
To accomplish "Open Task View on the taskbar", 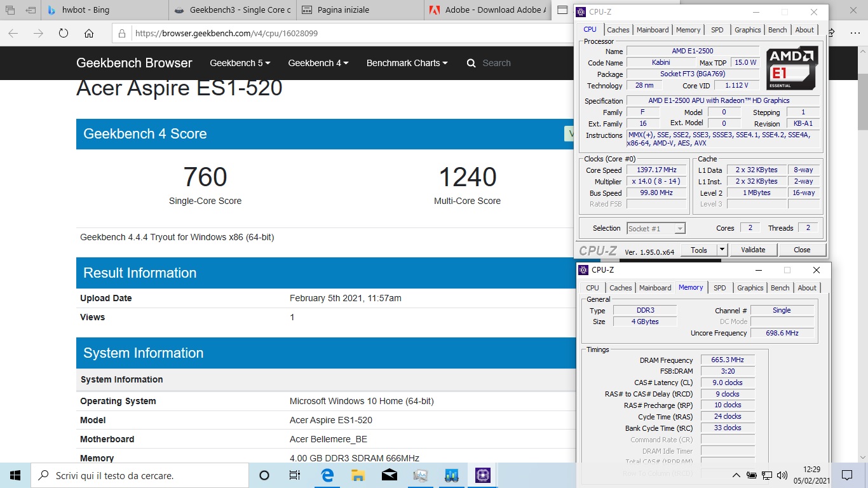I will click(x=295, y=475).
